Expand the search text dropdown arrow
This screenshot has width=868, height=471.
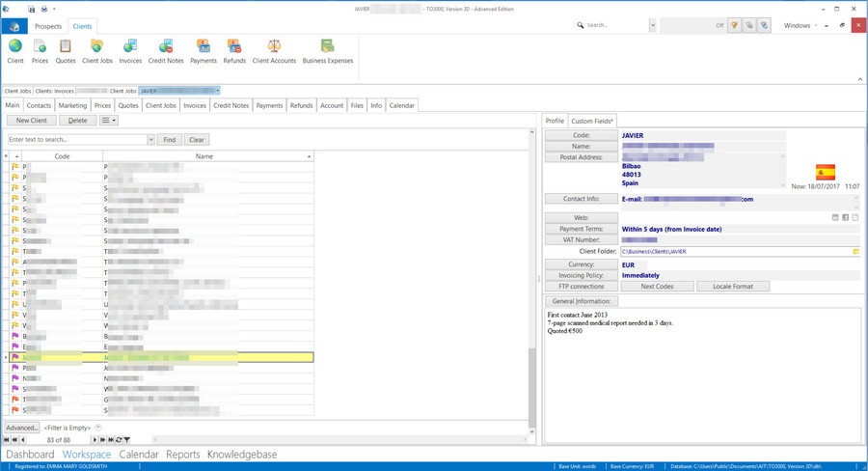[150, 140]
